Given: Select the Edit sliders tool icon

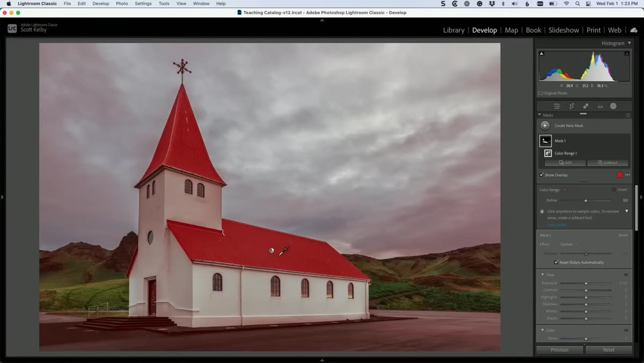Looking at the screenshot, I should coord(557,106).
